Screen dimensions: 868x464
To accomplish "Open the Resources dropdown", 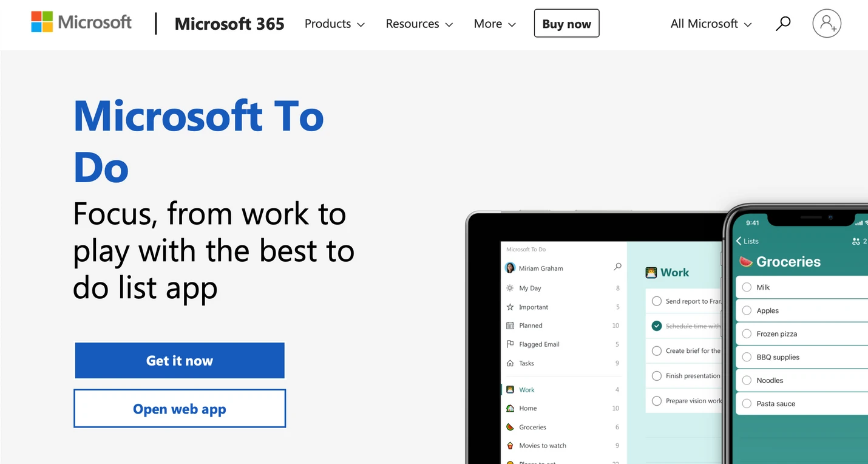I will click(419, 24).
